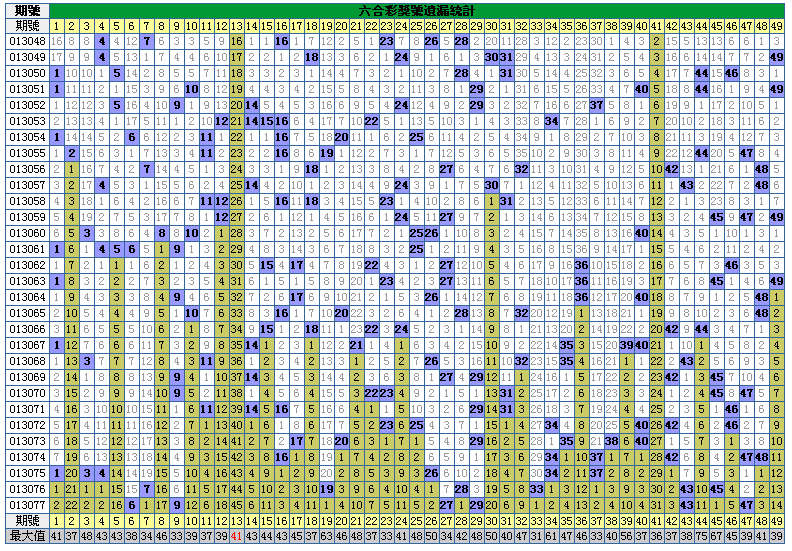This screenshot has width=792, height=551.
Task: Click row label 013072
Action: (x=27, y=425)
